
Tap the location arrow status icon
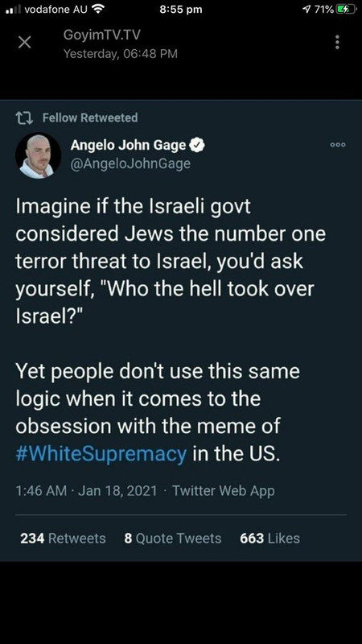coord(306,10)
